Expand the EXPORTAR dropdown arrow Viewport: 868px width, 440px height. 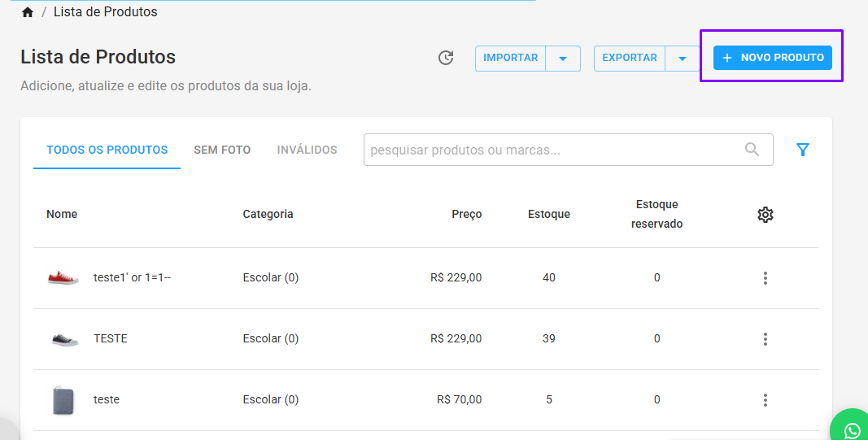[683, 59]
